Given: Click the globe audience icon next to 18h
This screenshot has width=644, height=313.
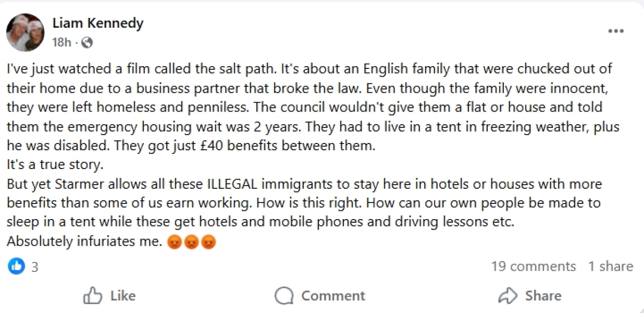Looking at the screenshot, I should 86,43.
